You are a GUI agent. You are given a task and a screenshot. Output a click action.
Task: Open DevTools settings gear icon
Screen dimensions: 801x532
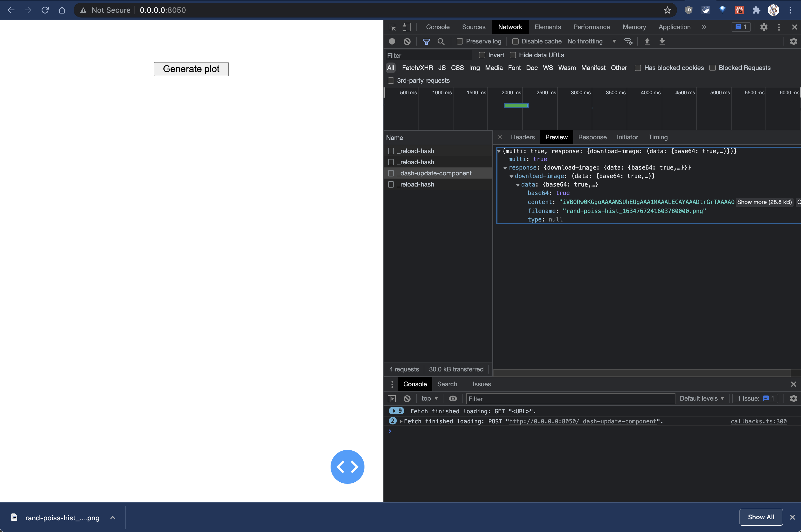pos(764,27)
